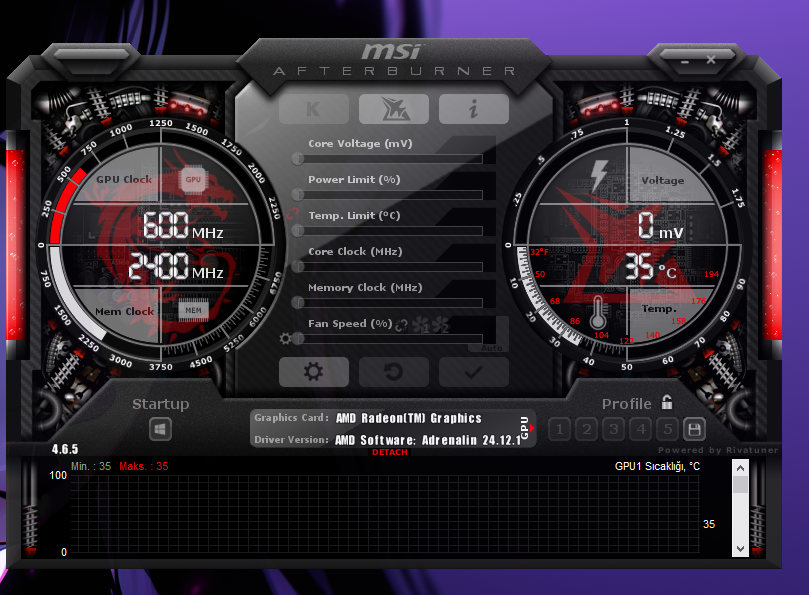Click the version number 4.6.5
Screen dimensions: 809x595
click(65, 449)
